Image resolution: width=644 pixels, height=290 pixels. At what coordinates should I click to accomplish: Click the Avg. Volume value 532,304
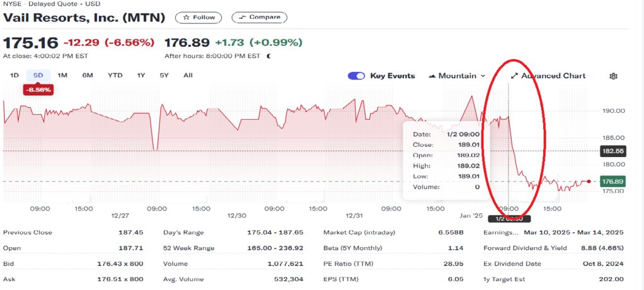289,279
